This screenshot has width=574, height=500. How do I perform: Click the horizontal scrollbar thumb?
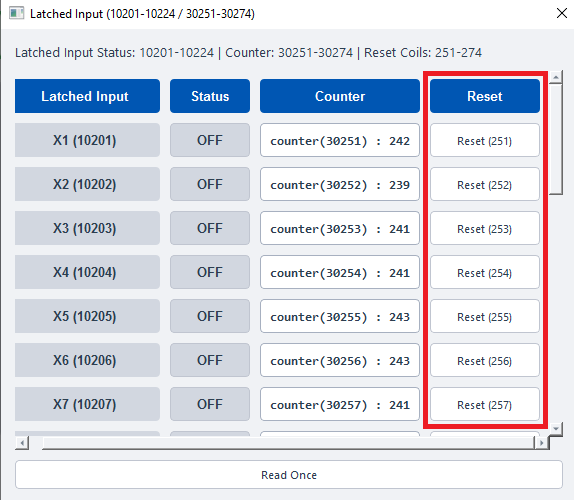[x=288, y=443]
